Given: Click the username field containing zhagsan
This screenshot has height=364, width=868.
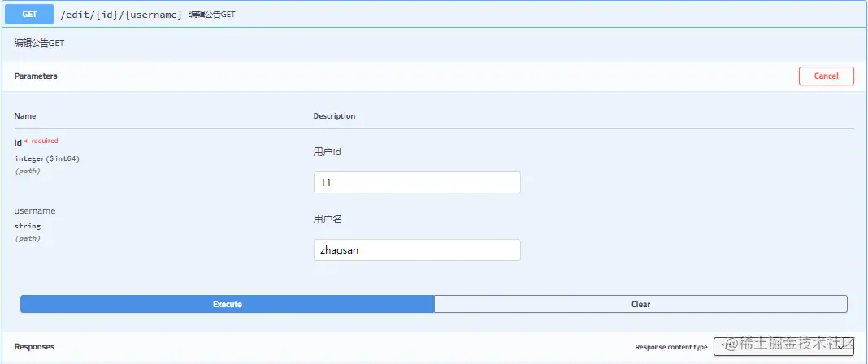Looking at the screenshot, I should 417,250.
